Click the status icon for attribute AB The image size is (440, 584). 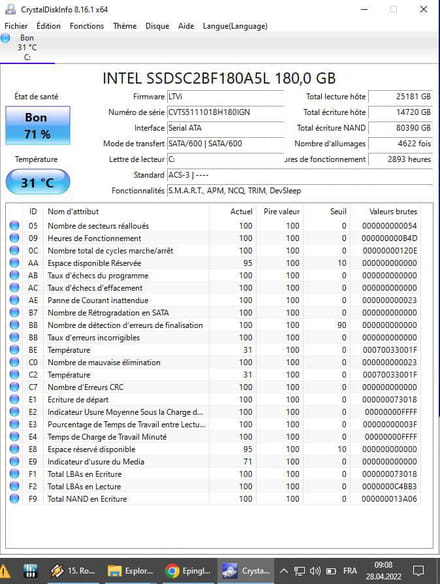coord(14,275)
